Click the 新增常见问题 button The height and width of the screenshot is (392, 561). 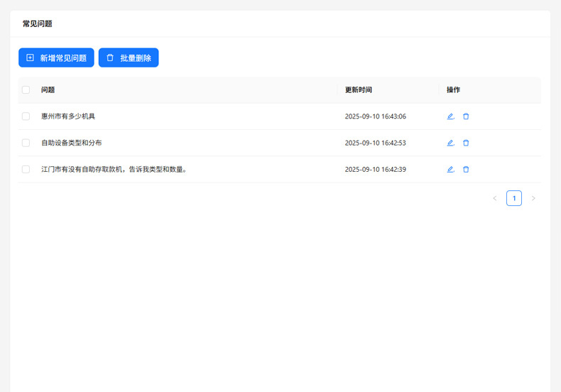click(x=56, y=58)
